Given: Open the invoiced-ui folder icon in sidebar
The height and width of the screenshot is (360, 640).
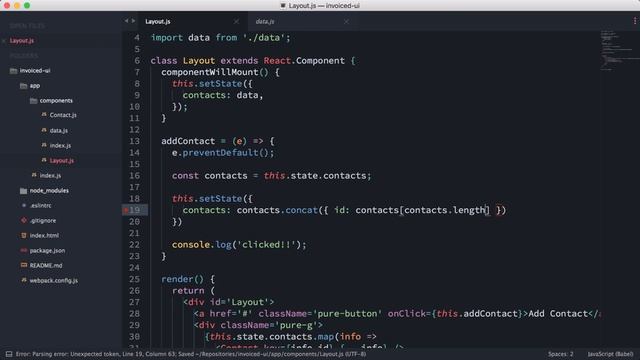Looking at the screenshot, I should coord(13,71).
